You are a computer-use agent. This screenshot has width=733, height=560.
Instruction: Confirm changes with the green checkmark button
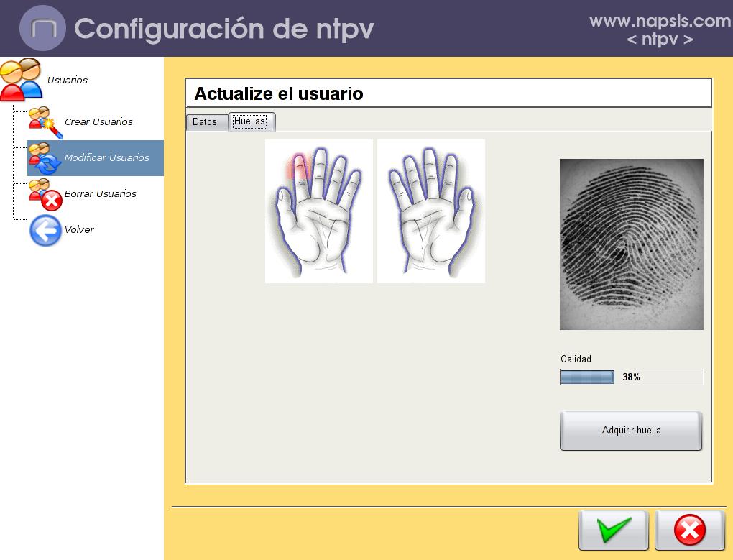[x=613, y=531]
